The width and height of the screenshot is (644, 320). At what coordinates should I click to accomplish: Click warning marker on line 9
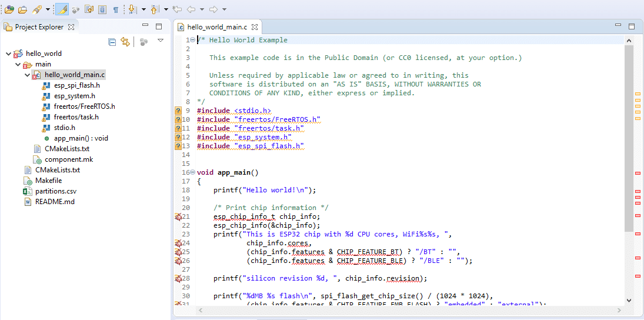pos(178,111)
